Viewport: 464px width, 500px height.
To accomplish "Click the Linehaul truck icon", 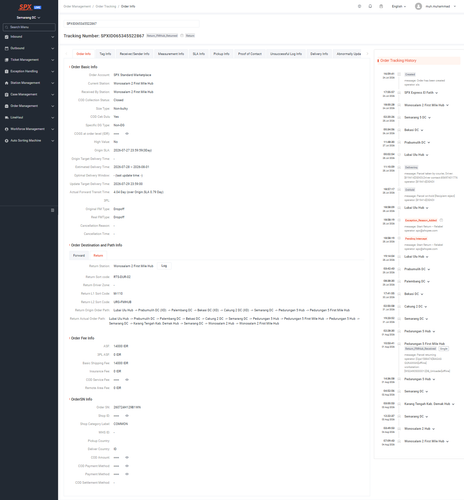I will (x=6, y=118).
